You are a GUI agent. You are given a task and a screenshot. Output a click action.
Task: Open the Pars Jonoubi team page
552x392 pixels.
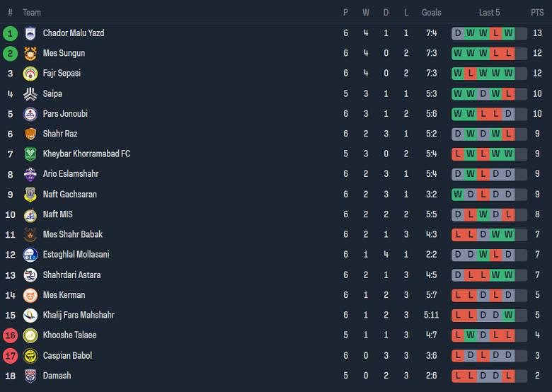click(x=65, y=114)
